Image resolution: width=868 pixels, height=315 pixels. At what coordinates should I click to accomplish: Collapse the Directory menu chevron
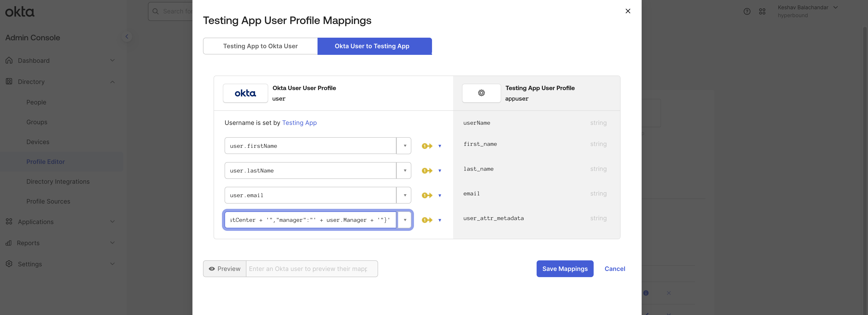[113, 82]
